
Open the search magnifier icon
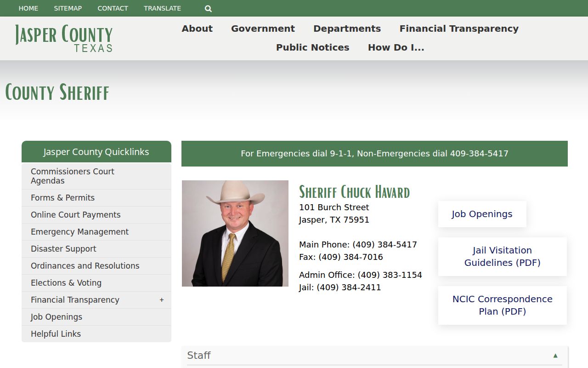click(x=208, y=8)
